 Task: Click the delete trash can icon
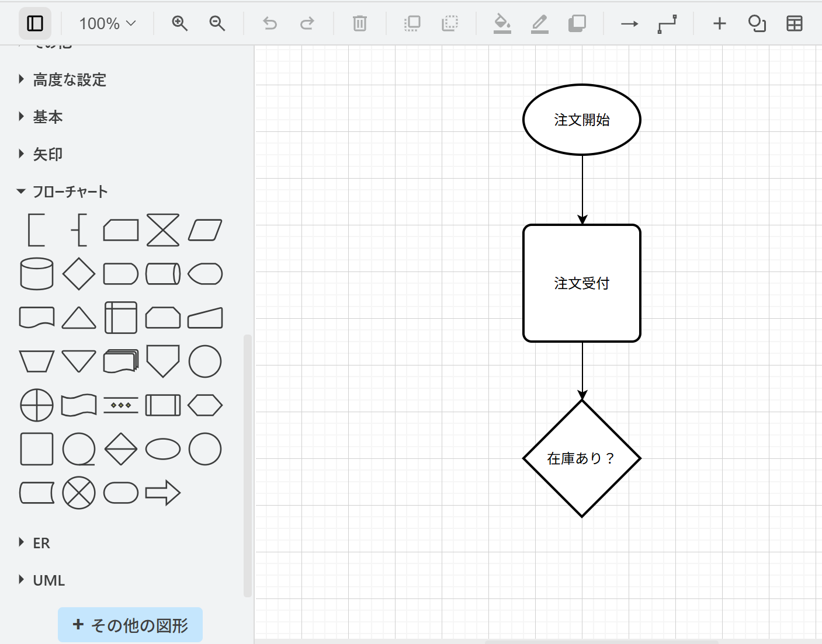(360, 23)
